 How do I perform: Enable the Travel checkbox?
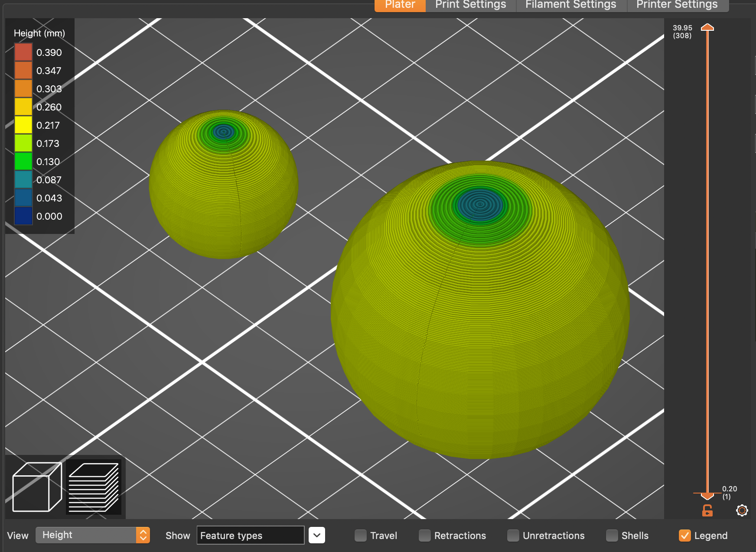click(x=360, y=536)
